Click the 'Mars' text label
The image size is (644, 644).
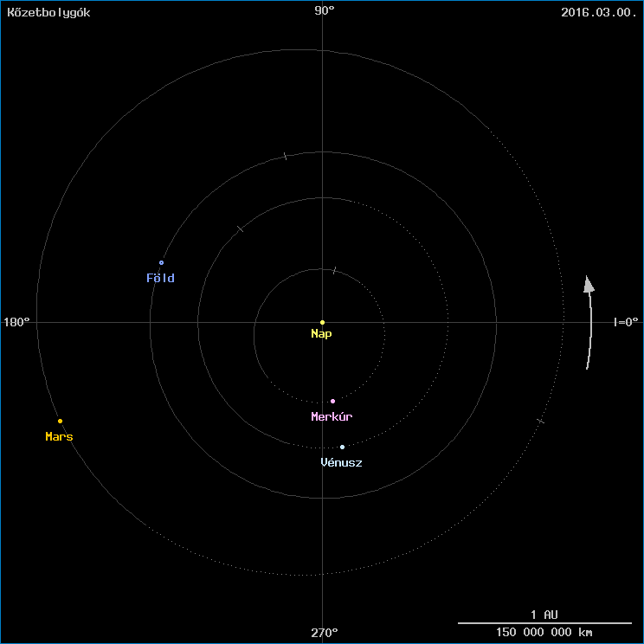[59, 436]
